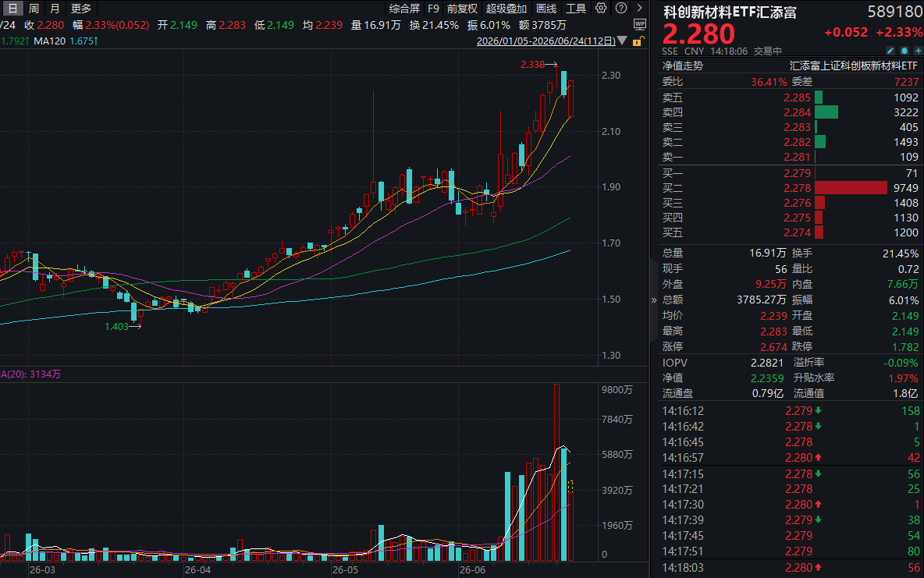This screenshot has height=578, width=924.
Task: Open the 综合屏 view
Action: coord(404,9)
